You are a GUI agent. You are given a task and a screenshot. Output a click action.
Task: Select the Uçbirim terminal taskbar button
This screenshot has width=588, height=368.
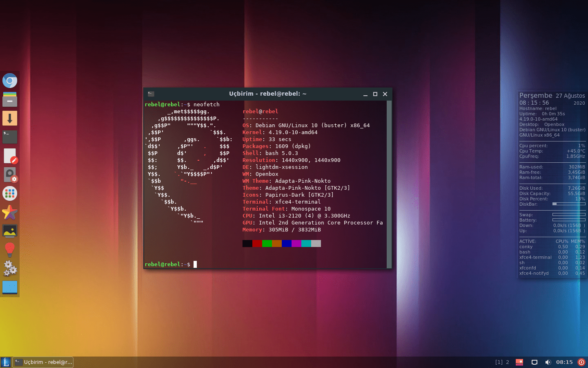click(x=43, y=362)
